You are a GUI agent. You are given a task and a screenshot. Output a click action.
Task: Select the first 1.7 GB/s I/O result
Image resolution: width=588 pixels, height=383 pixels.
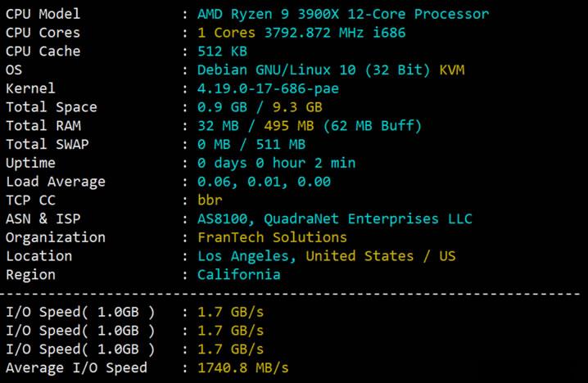(x=231, y=312)
